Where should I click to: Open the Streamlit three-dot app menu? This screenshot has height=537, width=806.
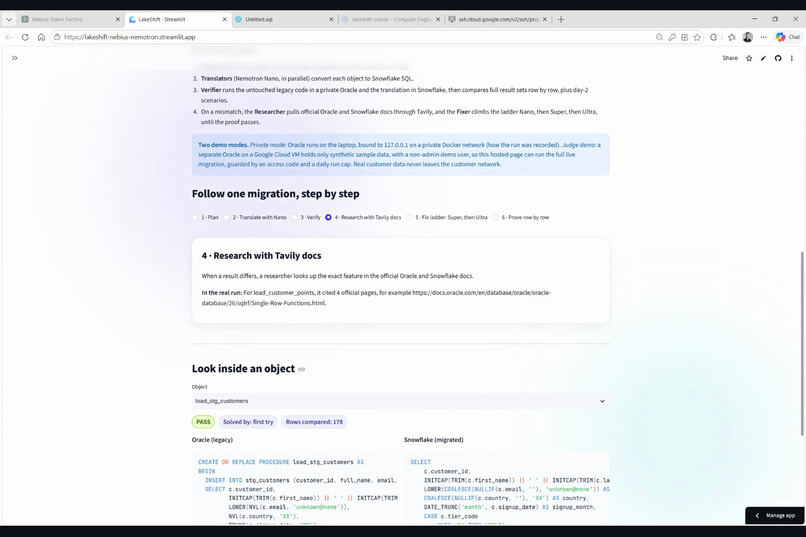[x=792, y=58]
